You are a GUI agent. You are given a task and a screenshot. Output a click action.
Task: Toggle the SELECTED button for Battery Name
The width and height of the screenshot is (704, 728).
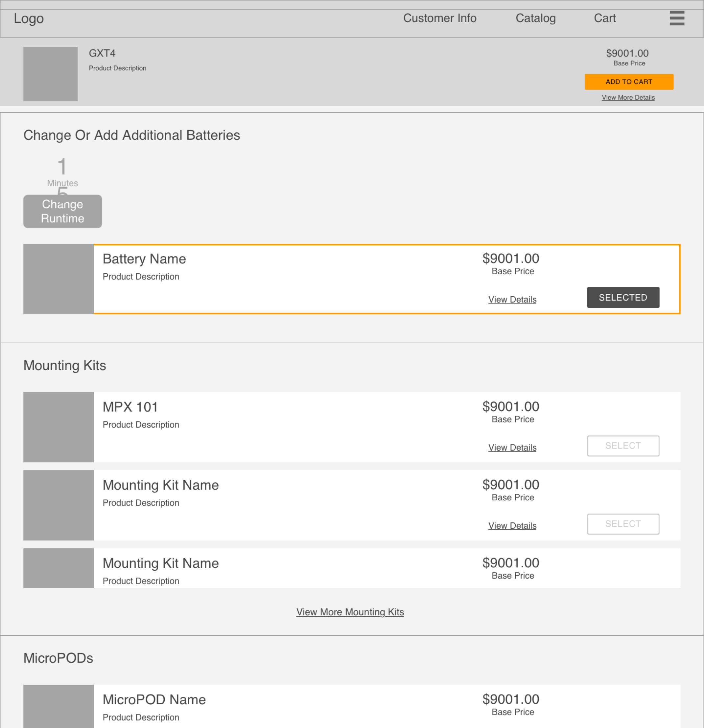pos(622,298)
